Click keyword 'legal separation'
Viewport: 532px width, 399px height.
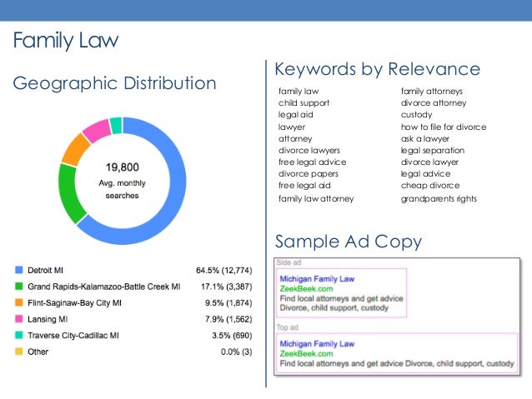(433, 150)
